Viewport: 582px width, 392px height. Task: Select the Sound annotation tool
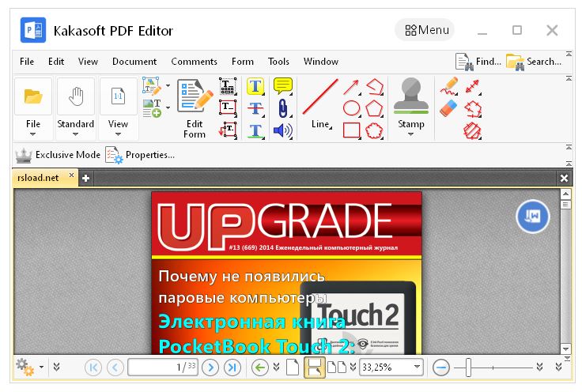pyautogui.click(x=283, y=130)
